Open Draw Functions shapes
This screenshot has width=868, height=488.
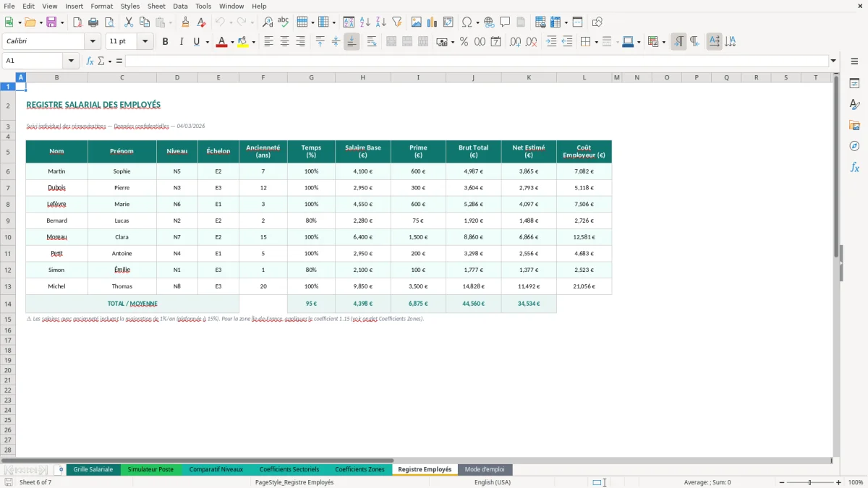pos(597,22)
